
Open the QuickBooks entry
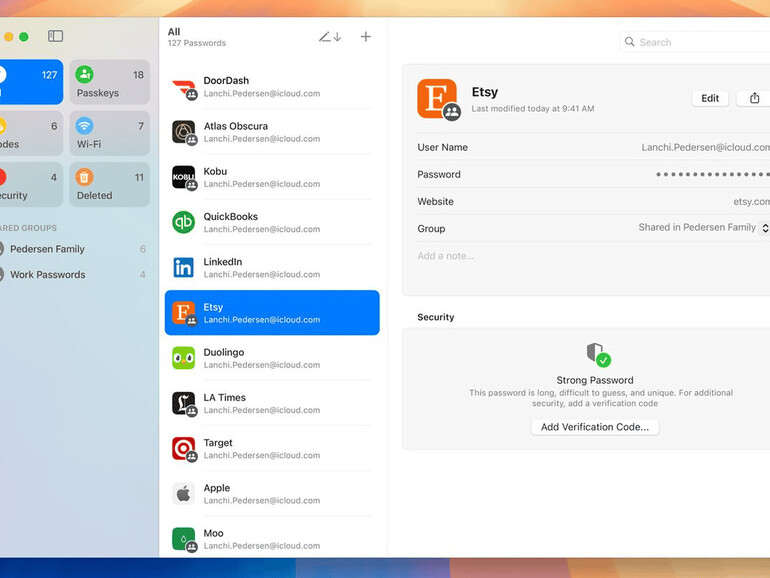(272, 222)
